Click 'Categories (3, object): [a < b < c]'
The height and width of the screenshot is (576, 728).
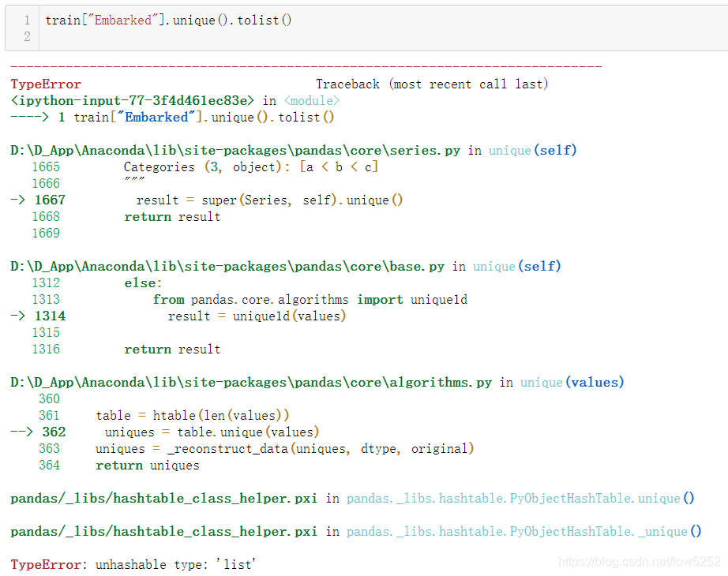click(x=251, y=167)
